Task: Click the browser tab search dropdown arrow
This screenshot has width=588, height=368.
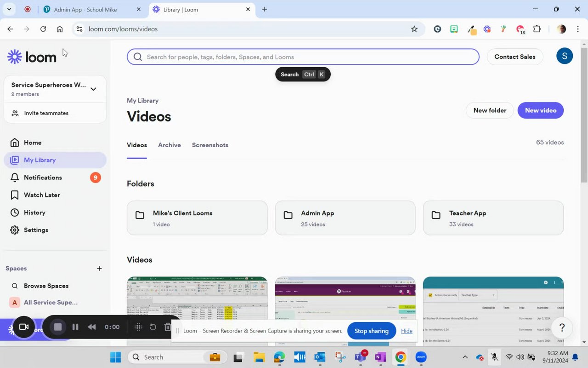Action: tap(9, 9)
